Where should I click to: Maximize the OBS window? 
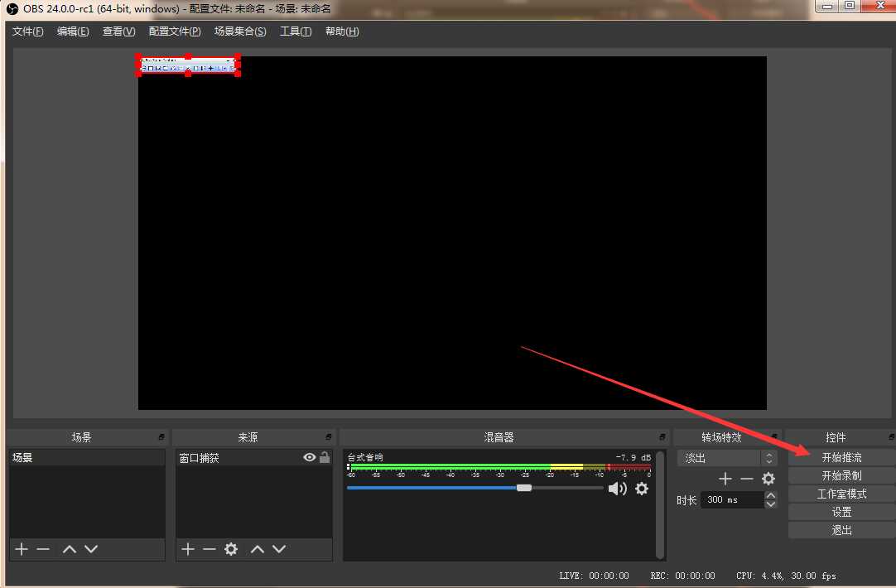(850, 6)
